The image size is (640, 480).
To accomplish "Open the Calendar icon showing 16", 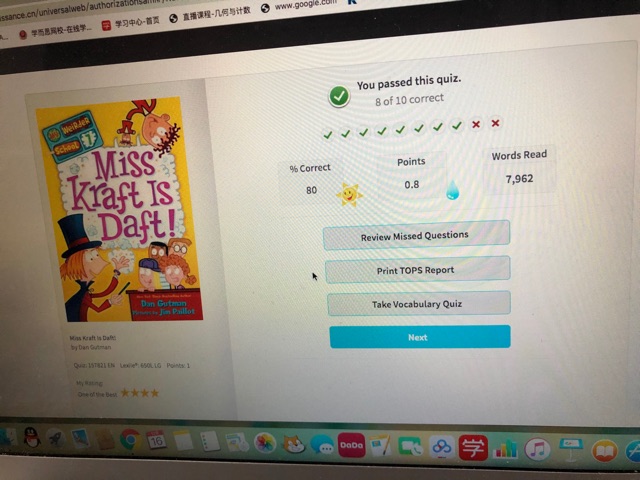I will pos(156,440).
